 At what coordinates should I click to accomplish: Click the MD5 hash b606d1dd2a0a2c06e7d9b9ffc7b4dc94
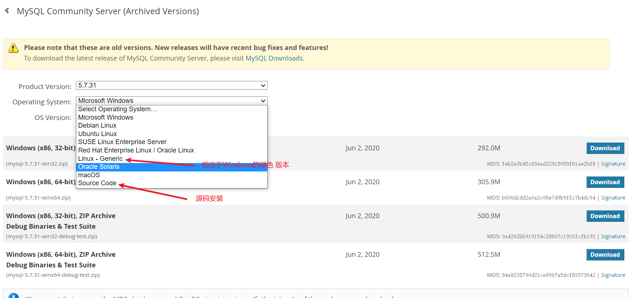548,198
